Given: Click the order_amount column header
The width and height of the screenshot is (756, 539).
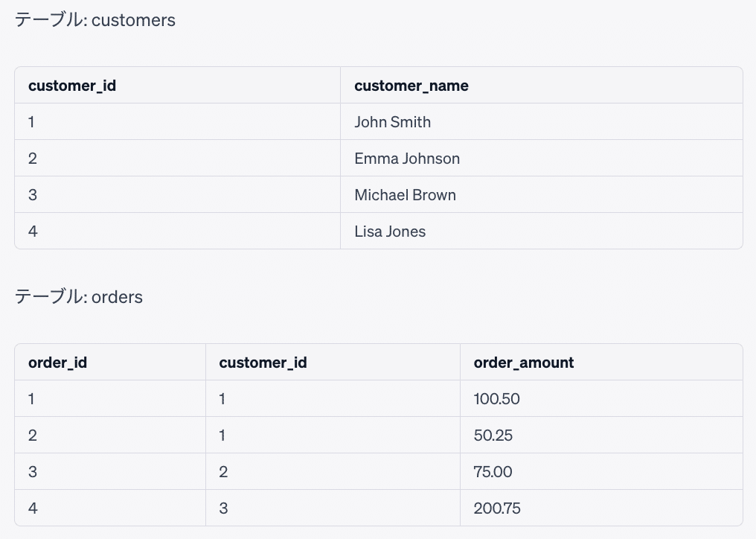Looking at the screenshot, I should pos(524,363).
